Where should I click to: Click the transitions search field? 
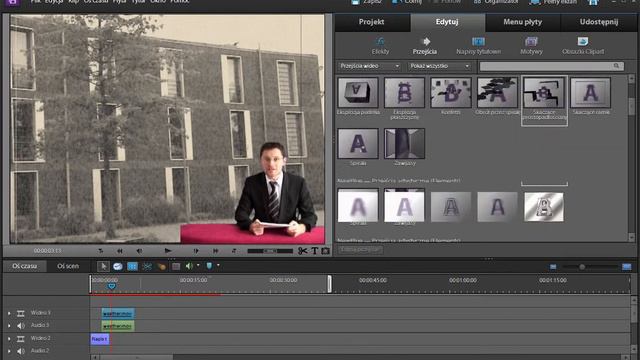[551, 66]
